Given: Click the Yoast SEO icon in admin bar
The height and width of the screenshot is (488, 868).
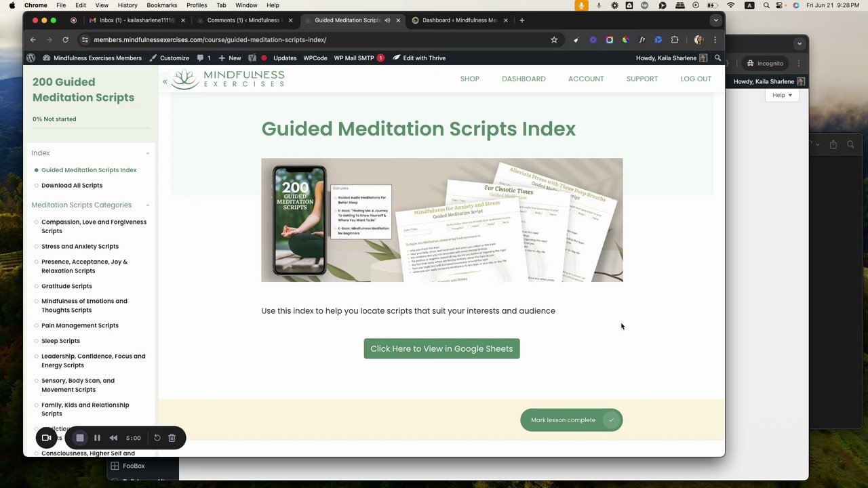Looking at the screenshot, I should pyautogui.click(x=252, y=58).
